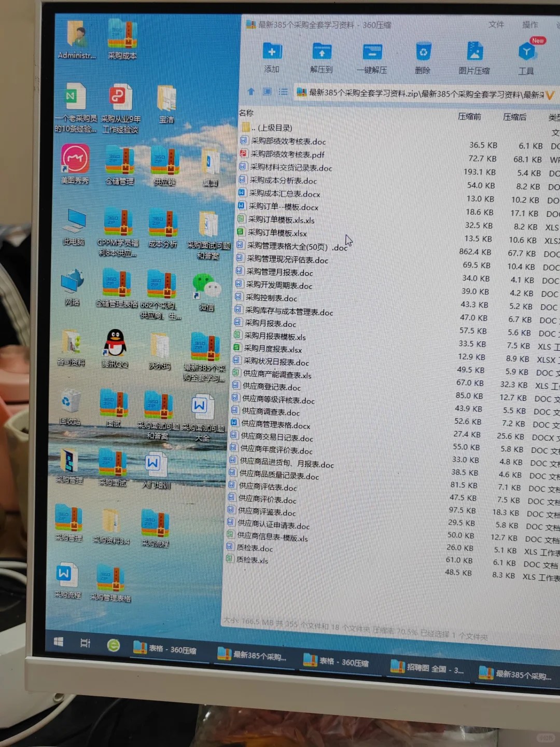Select file 供应商产能调查表.xls
Viewport: 560px width, 747px height.
point(272,374)
